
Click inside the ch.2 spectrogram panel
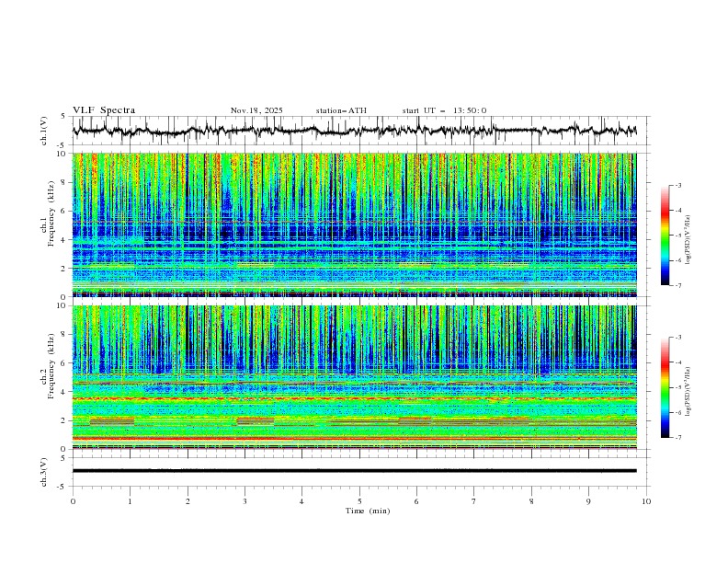[354, 377]
